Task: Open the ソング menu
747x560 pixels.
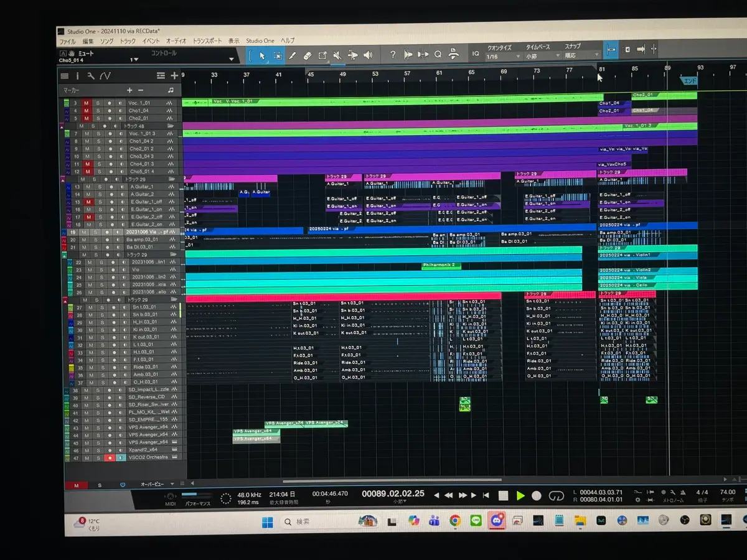Action: 106,41
